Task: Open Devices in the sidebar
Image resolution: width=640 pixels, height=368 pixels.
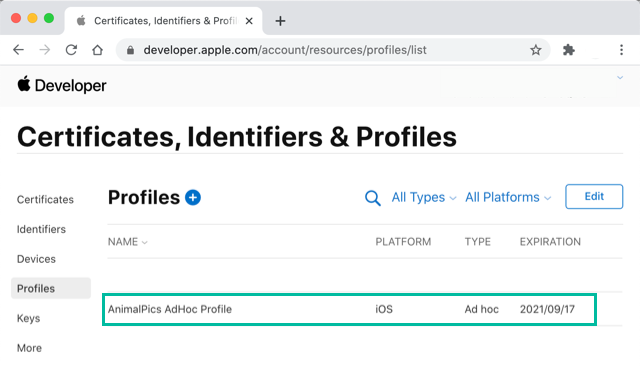Action: point(36,259)
